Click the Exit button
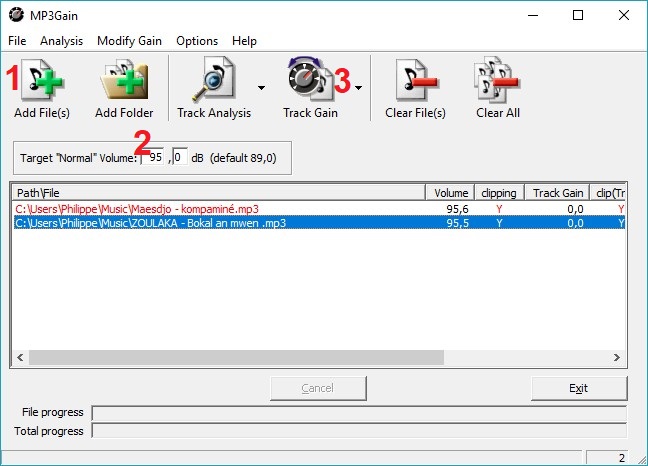The height and width of the screenshot is (466, 648). click(x=579, y=388)
